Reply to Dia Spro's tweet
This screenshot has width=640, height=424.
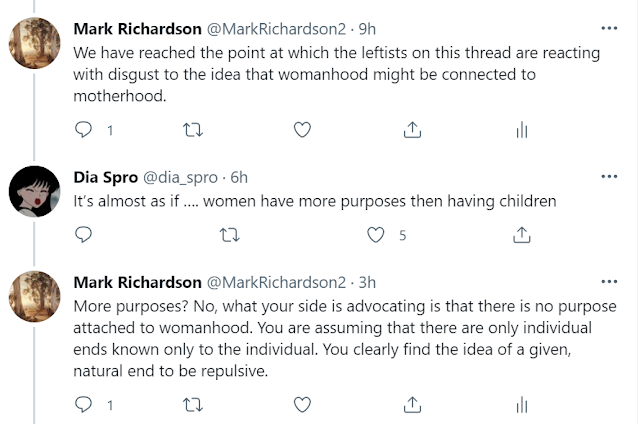coord(84,235)
